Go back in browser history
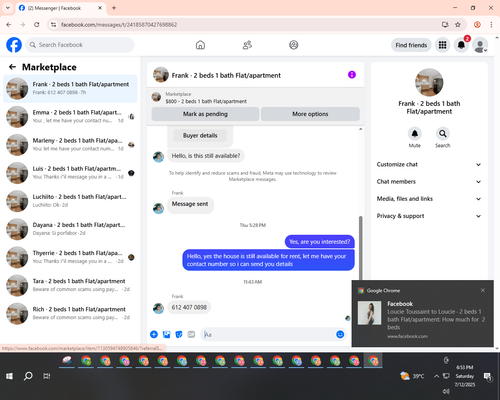The width and height of the screenshot is (500, 400). pos(9,25)
